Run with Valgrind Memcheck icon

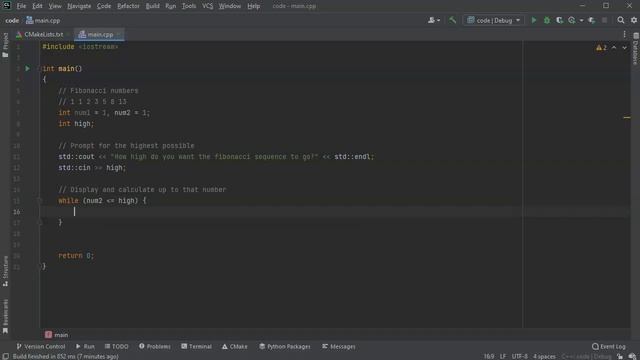pyautogui.click(x=591, y=20)
